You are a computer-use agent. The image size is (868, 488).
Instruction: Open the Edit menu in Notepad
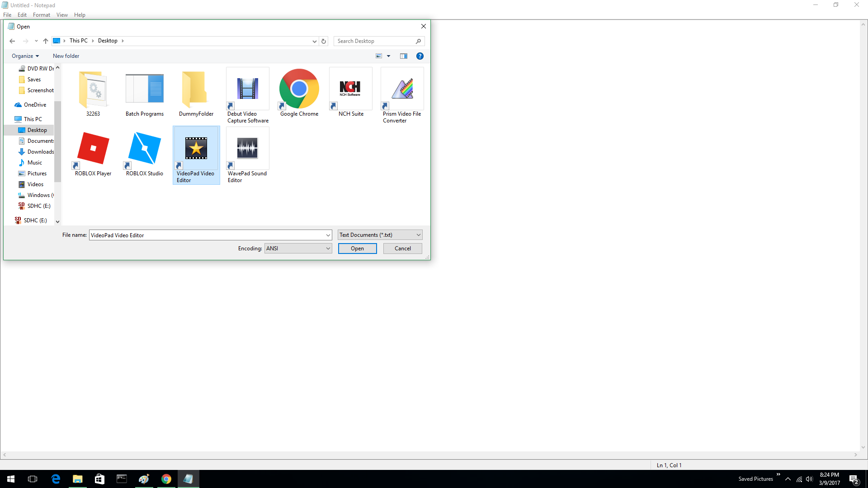coord(22,15)
